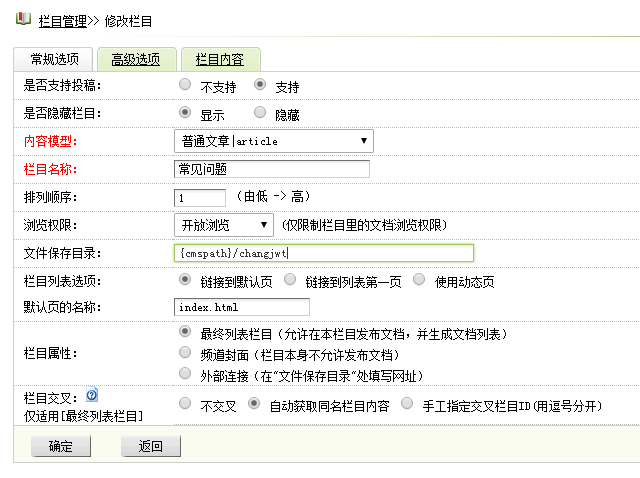The width and height of the screenshot is (640, 478).
Task: Switch to the 高级选项 tab
Action: tap(135, 60)
